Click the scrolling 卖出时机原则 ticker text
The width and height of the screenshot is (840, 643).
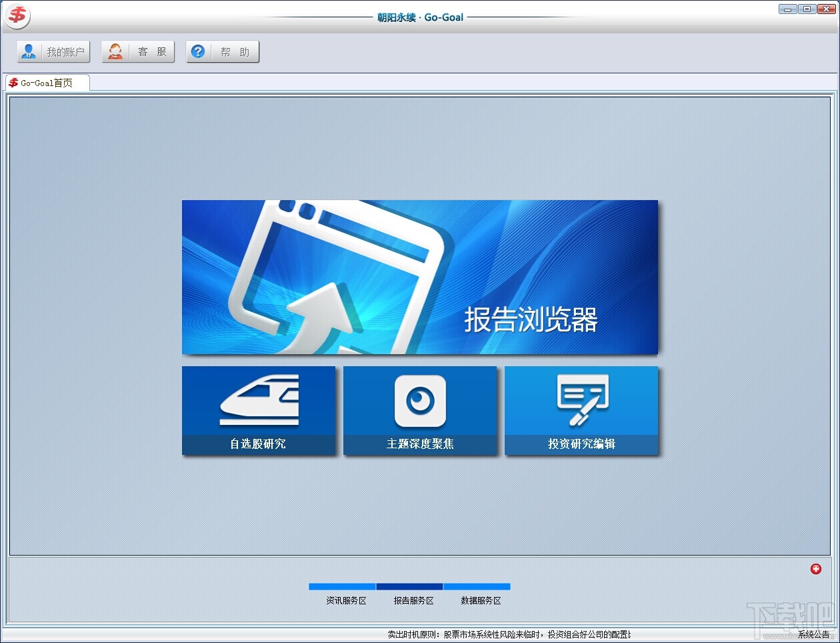(509, 635)
